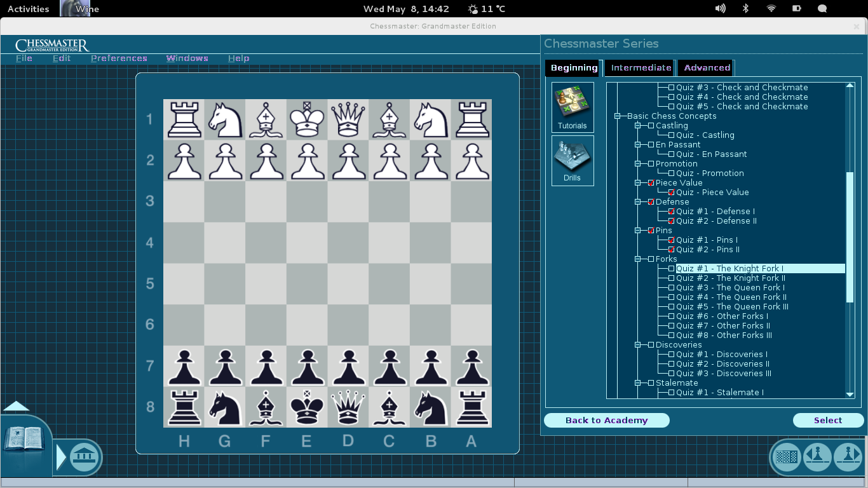Toggle checked box for Quiz #1 - Defense I

671,212
